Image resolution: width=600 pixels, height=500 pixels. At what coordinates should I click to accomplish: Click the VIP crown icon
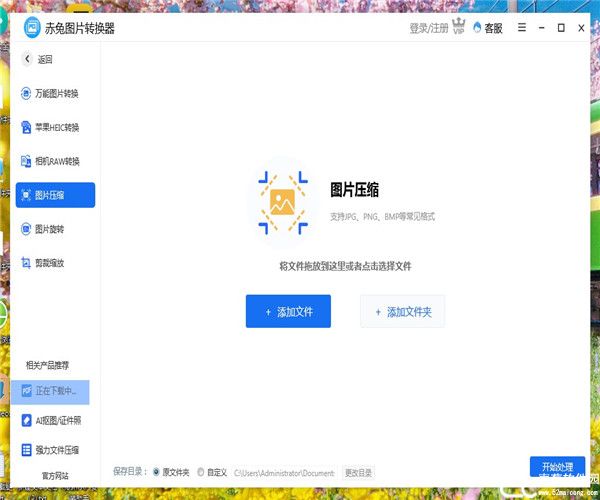(460, 28)
